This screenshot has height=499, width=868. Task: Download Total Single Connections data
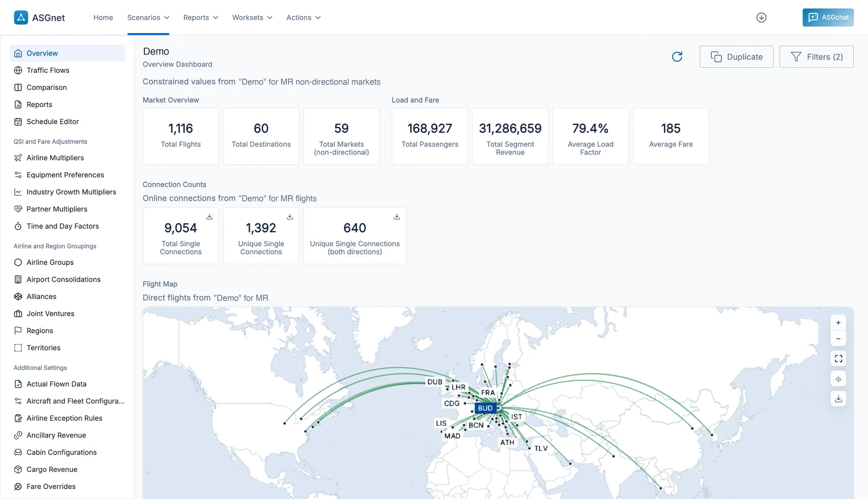coord(209,216)
